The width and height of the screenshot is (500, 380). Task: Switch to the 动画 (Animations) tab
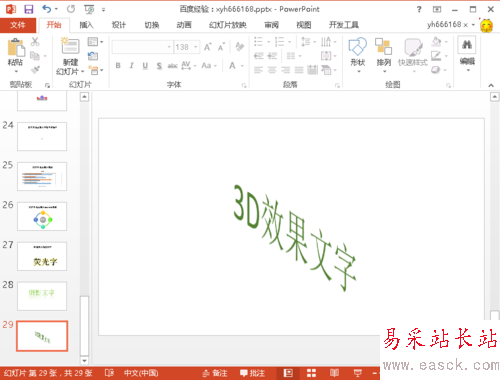(184, 25)
